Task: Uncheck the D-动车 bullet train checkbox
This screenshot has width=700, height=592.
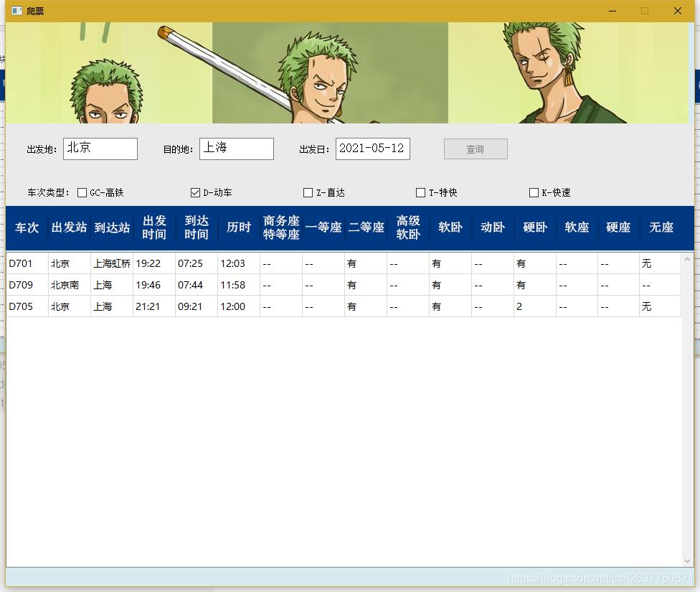Action: [x=194, y=192]
